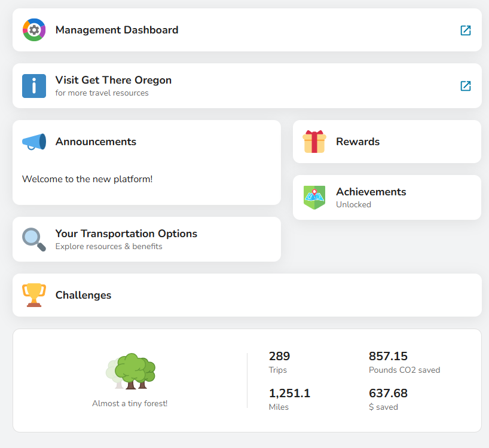Open the Management Dashboard title link
489x448 pixels.
[117, 30]
